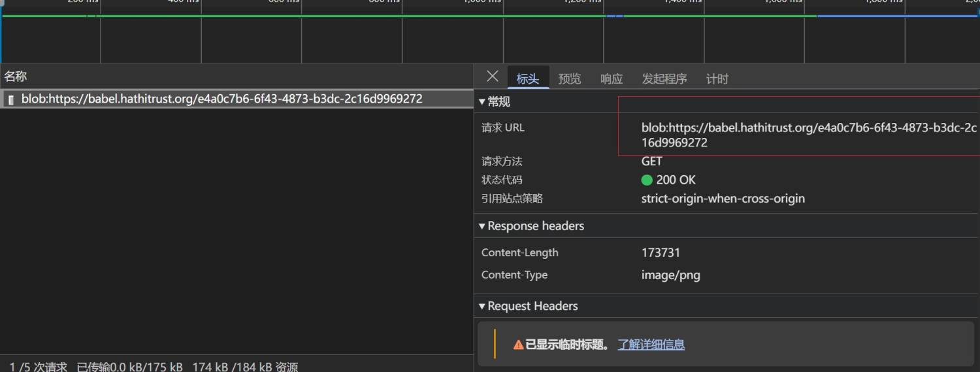Collapse the 常规 section
980x372 pixels.
[495, 102]
